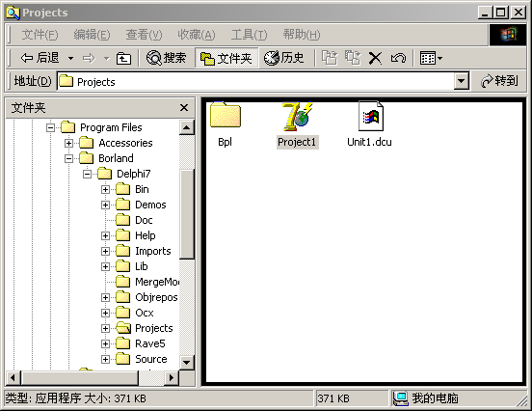This screenshot has width=532, height=411.
Task: Open the Forward button history dropdown arrow
Action: [x=107, y=58]
